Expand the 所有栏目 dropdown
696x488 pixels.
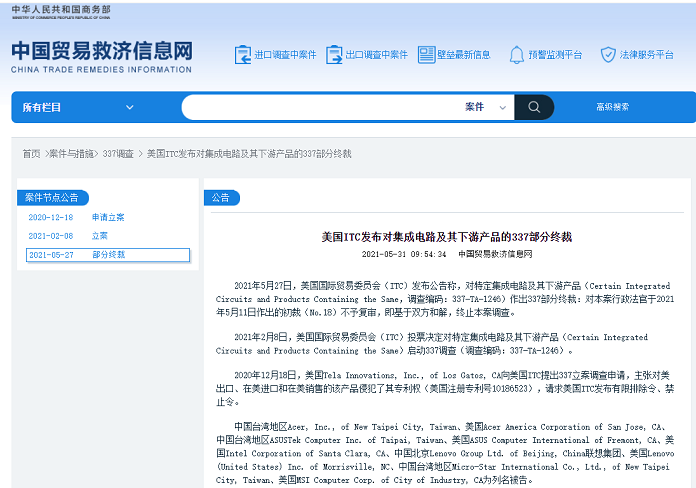point(78,107)
